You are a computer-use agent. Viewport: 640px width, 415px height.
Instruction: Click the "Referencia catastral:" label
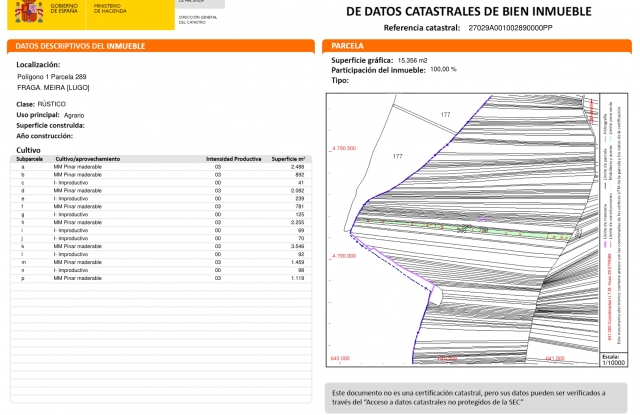[x=422, y=28]
